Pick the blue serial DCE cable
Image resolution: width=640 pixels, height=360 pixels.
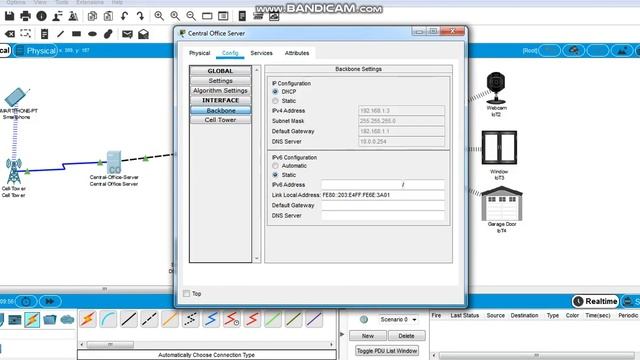211,319
